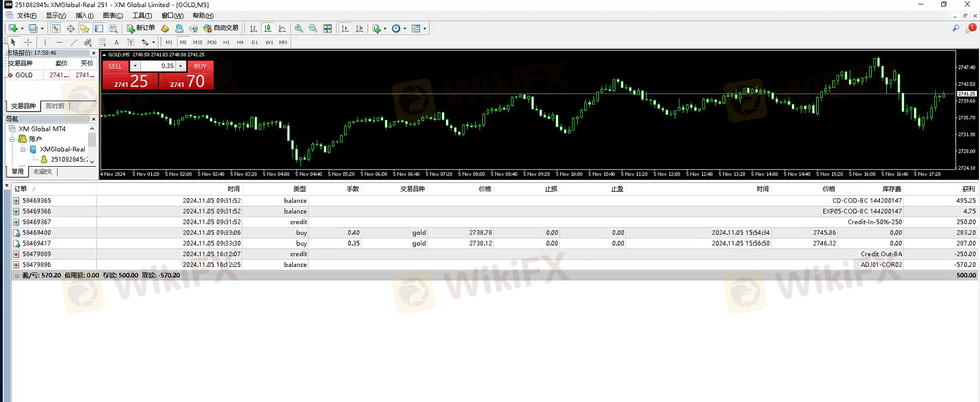This screenshot has height=402, width=980.
Task: Open the 工具(T) menu
Action: click(x=142, y=15)
